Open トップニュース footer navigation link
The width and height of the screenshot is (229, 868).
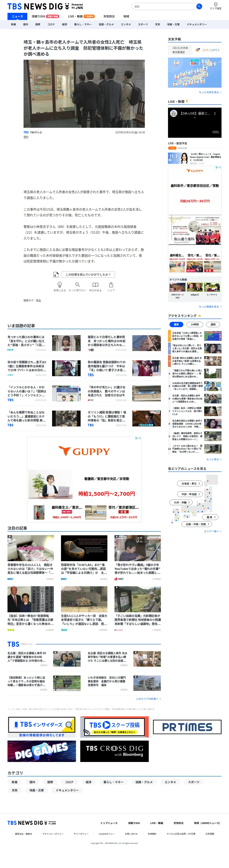(x=109, y=823)
